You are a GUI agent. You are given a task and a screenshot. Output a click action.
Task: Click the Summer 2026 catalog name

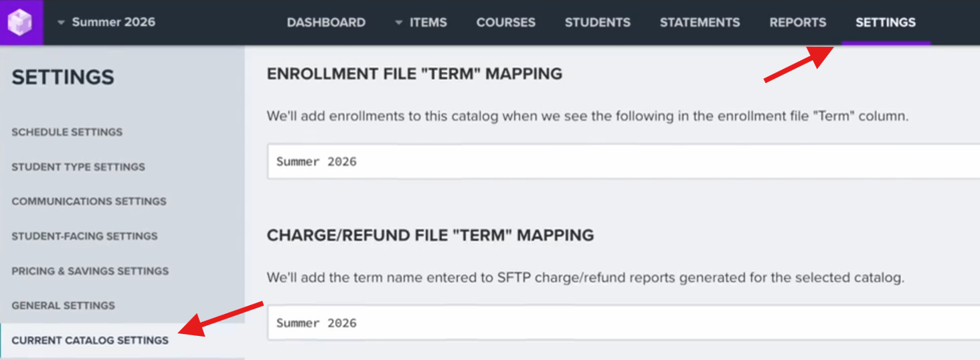click(x=113, y=23)
